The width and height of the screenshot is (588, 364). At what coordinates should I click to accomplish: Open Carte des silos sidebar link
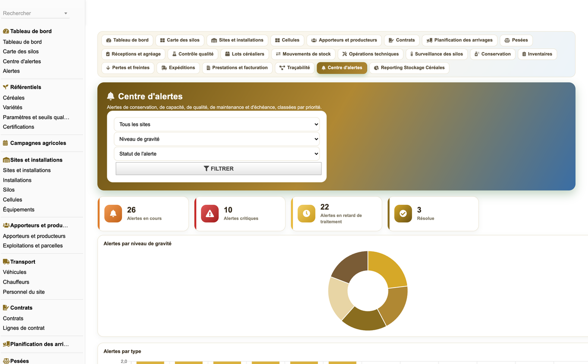coord(21,51)
